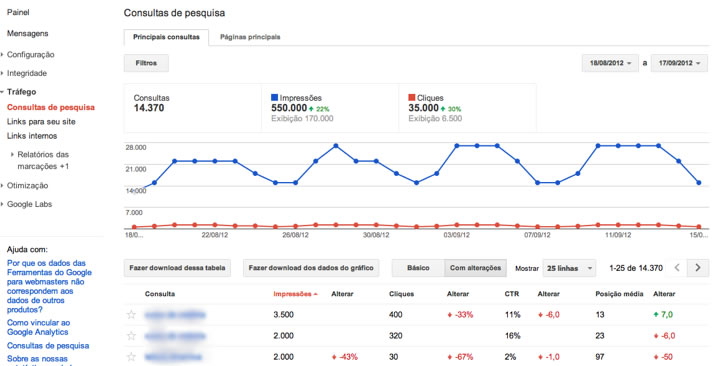Screen dimensions: 720x366
Task: Sort table by CTR column header
Action: pos(512,294)
